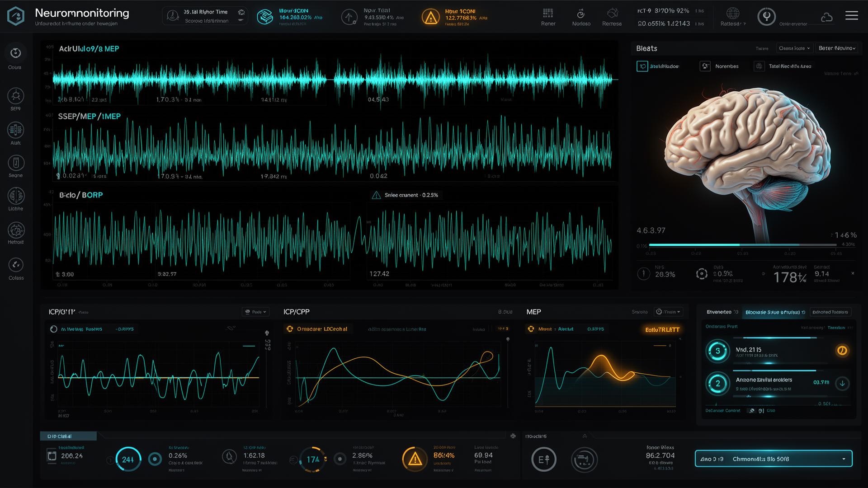The image size is (868, 488).
Task: Open the Osemt Foote dropdown
Action: 795,48
